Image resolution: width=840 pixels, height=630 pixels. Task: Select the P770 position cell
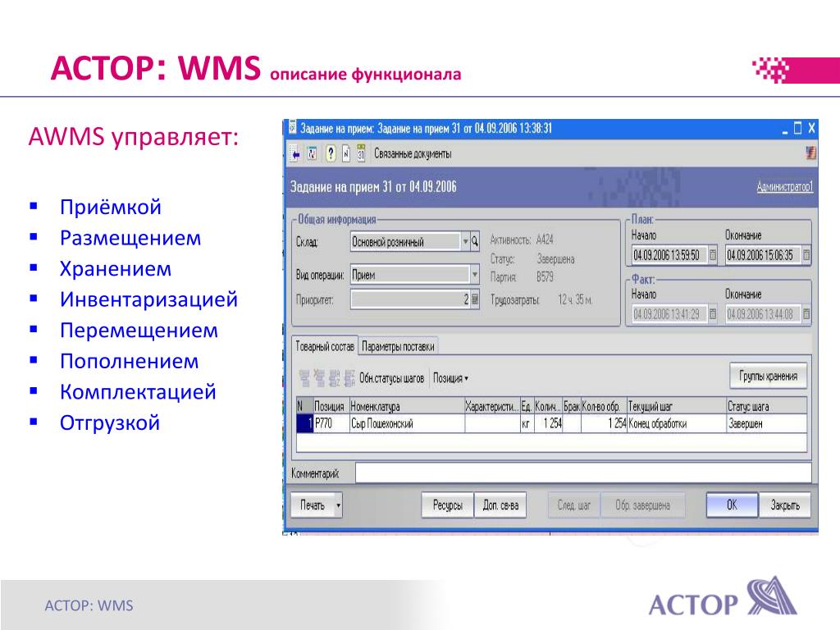click(x=331, y=424)
